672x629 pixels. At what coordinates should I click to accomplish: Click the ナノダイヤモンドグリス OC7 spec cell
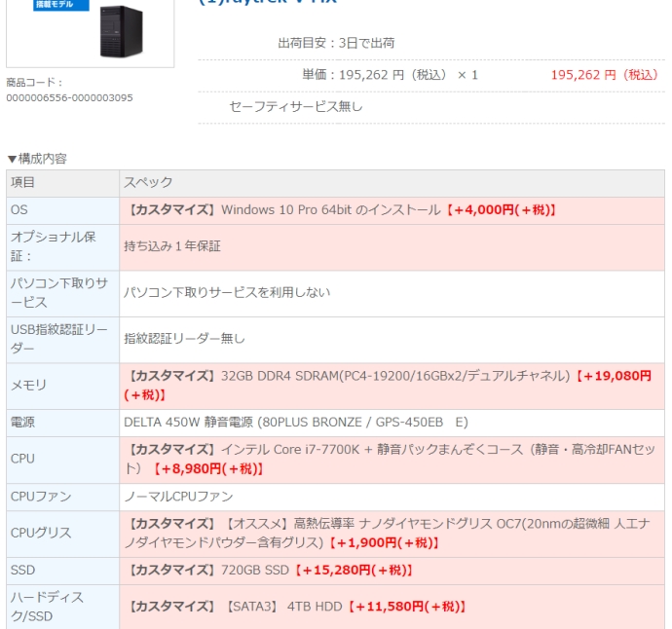[390, 533]
